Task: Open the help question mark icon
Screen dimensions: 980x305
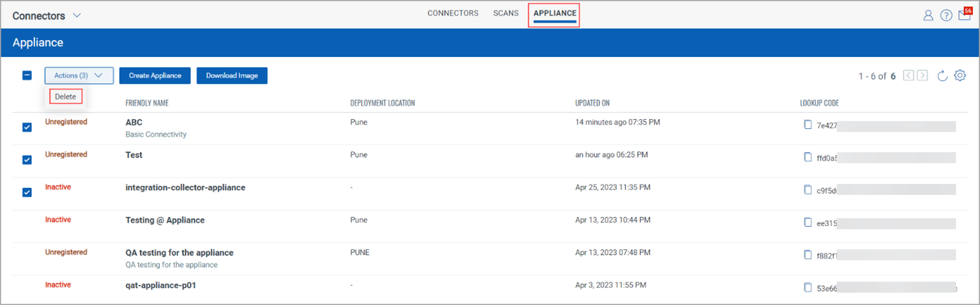Action: click(x=946, y=16)
